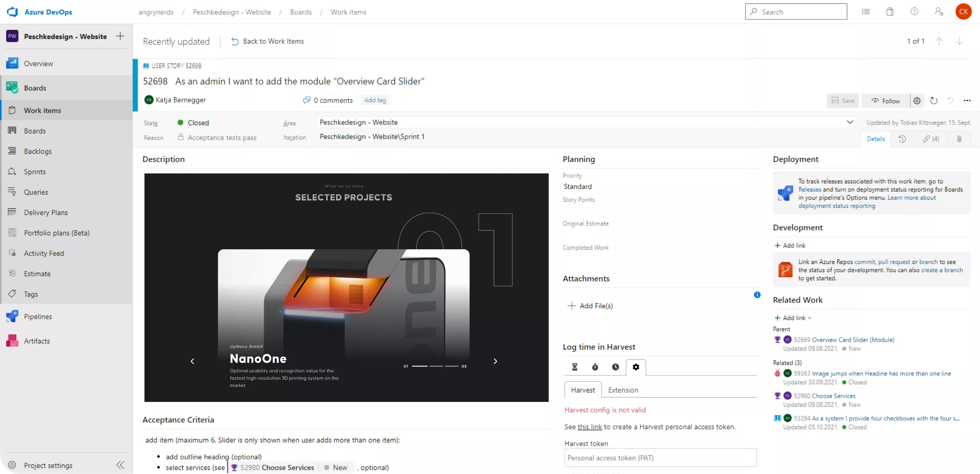Open Backlogs in the sidebar
Screen dimensions: 980x474
pyautogui.click(x=38, y=151)
